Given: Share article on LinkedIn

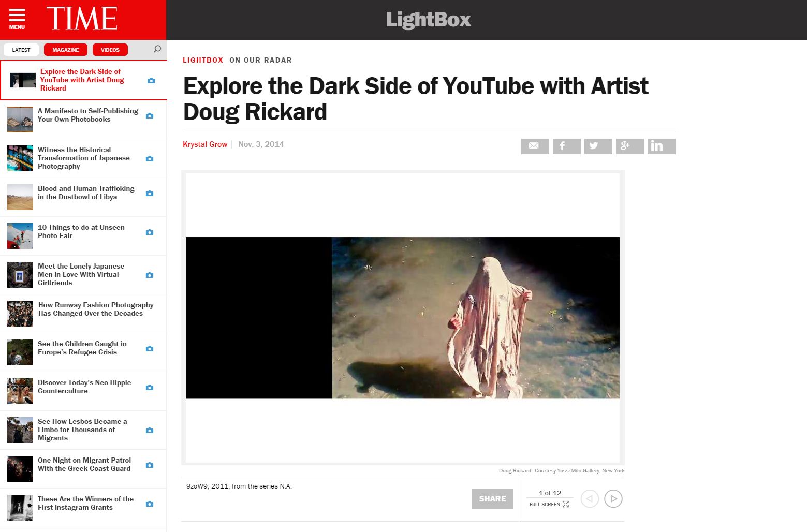Looking at the screenshot, I should [x=661, y=146].
